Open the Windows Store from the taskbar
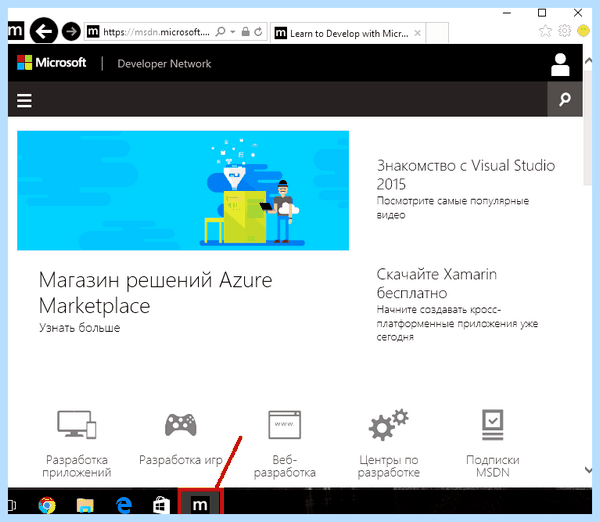Viewport: 600px width, 522px height. click(161, 505)
